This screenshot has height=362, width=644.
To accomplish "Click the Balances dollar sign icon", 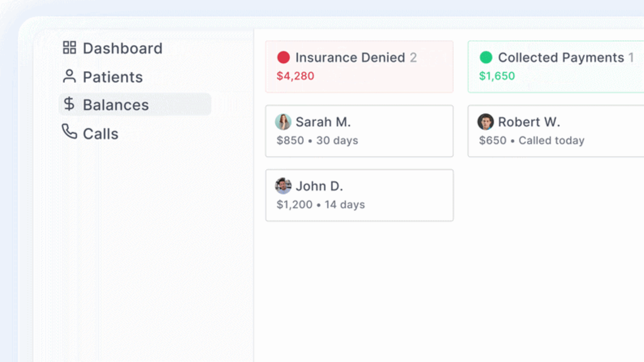I will (69, 104).
